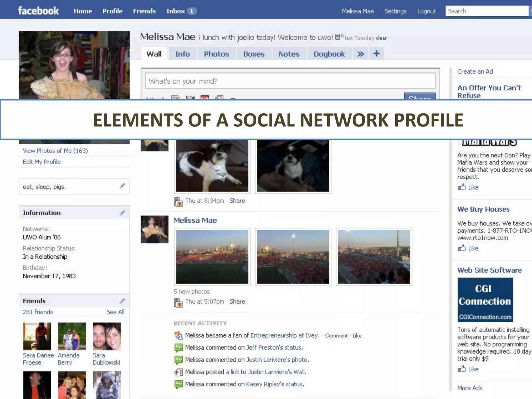This screenshot has width=532, height=399.
Task: Switch to the Info tab
Action: click(x=182, y=54)
